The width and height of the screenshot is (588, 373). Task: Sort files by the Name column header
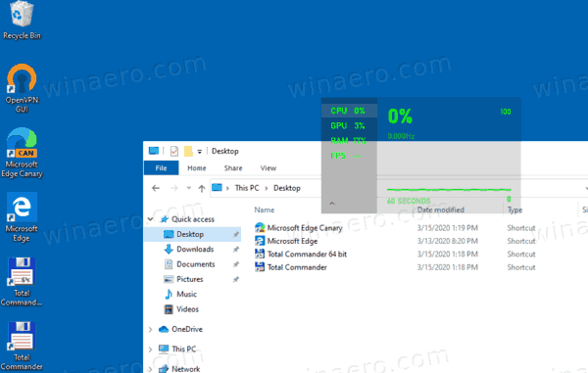265,210
